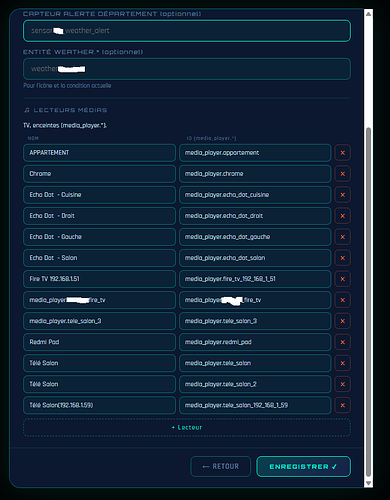Go back with the RETOUR button
The width and height of the screenshot is (390, 500).
pos(220,466)
